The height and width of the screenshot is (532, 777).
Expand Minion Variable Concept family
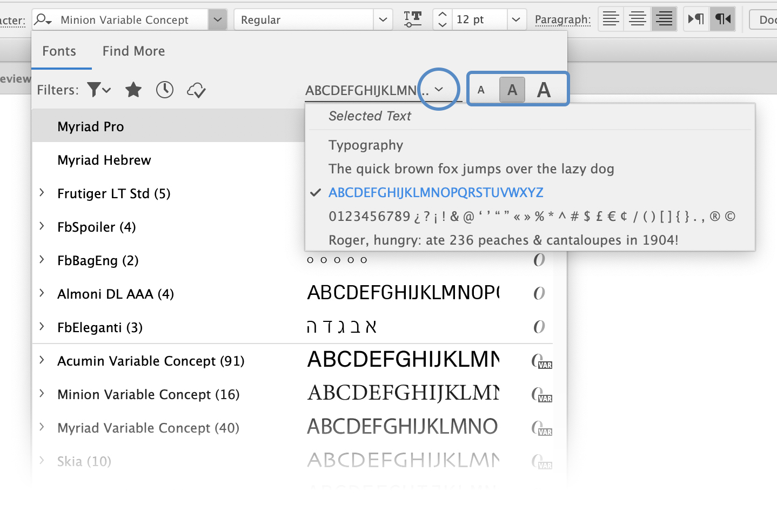[42, 394]
